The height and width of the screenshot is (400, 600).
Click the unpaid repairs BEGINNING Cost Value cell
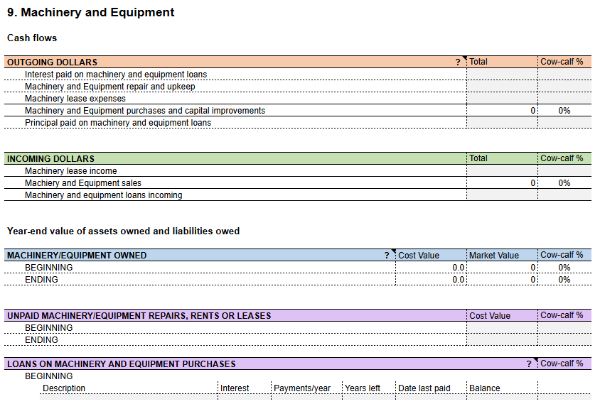coord(502,328)
